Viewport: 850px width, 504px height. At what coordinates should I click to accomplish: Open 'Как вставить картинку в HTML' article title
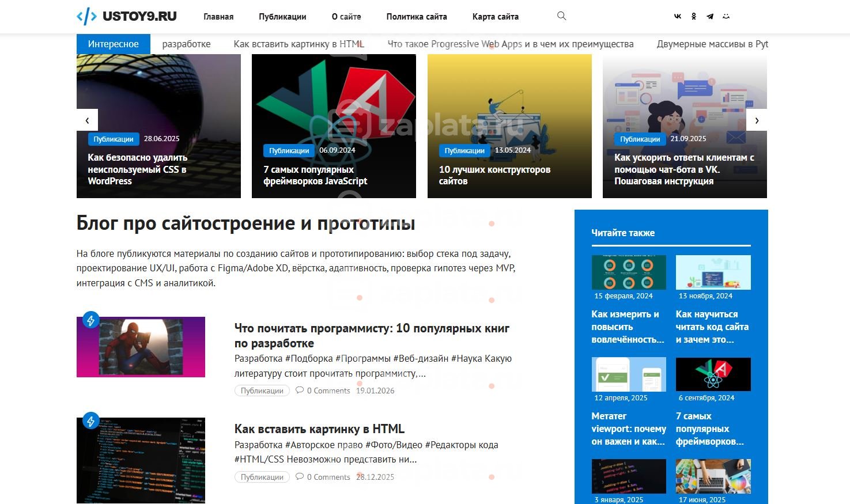[x=319, y=429]
